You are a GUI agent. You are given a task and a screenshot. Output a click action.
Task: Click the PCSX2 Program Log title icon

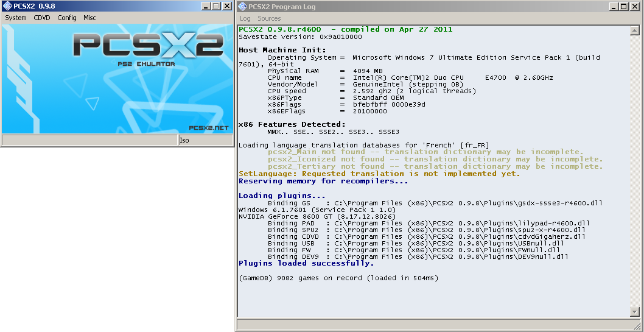[242, 6]
